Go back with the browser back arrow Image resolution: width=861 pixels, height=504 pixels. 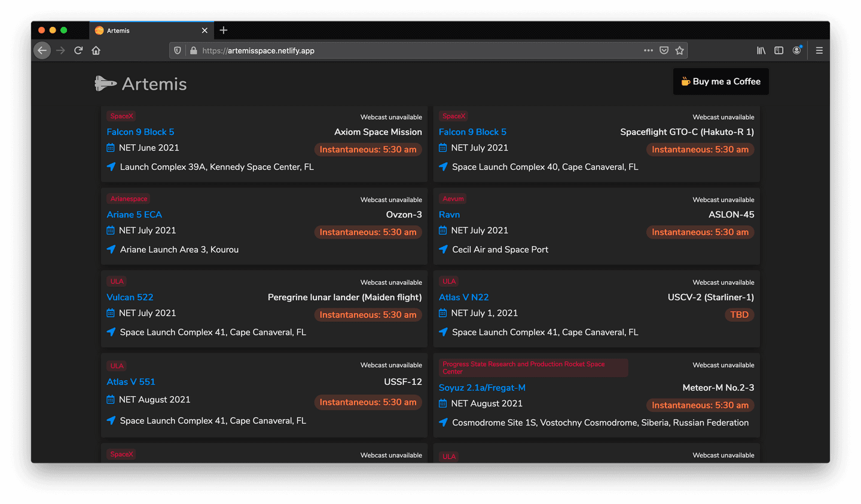click(42, 51)
